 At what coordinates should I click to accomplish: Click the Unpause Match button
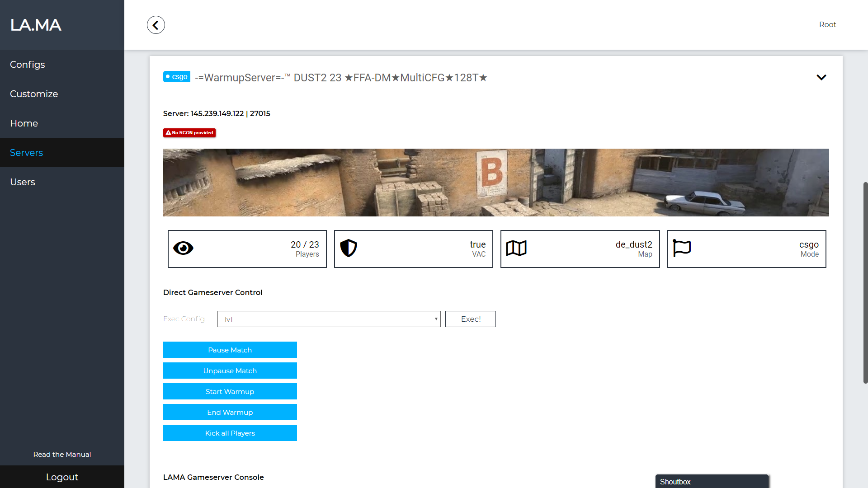pos(230,371)
